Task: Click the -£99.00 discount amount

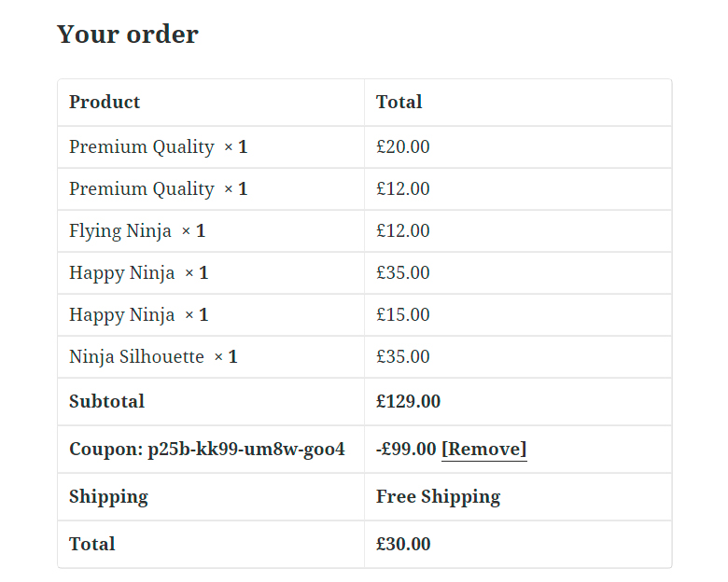Action: coord(406,449)
